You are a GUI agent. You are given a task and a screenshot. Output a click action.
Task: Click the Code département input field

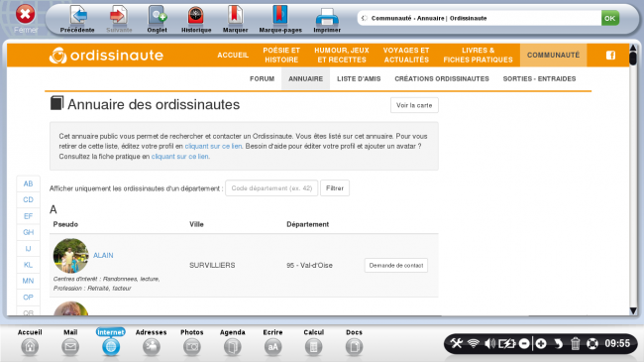(271, 188)
